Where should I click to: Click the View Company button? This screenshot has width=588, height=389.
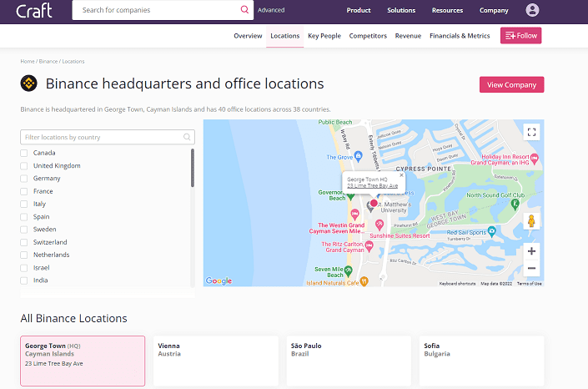511,85
